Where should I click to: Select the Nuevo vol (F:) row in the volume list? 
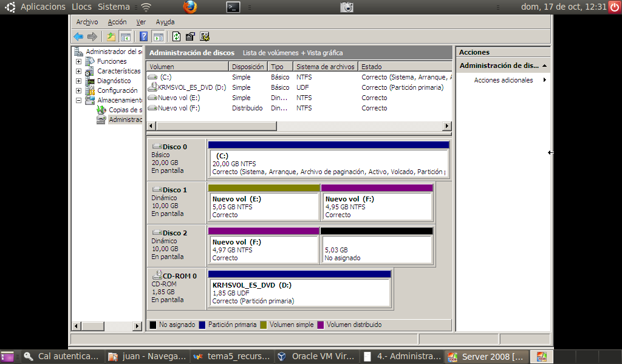coord(299,108)
